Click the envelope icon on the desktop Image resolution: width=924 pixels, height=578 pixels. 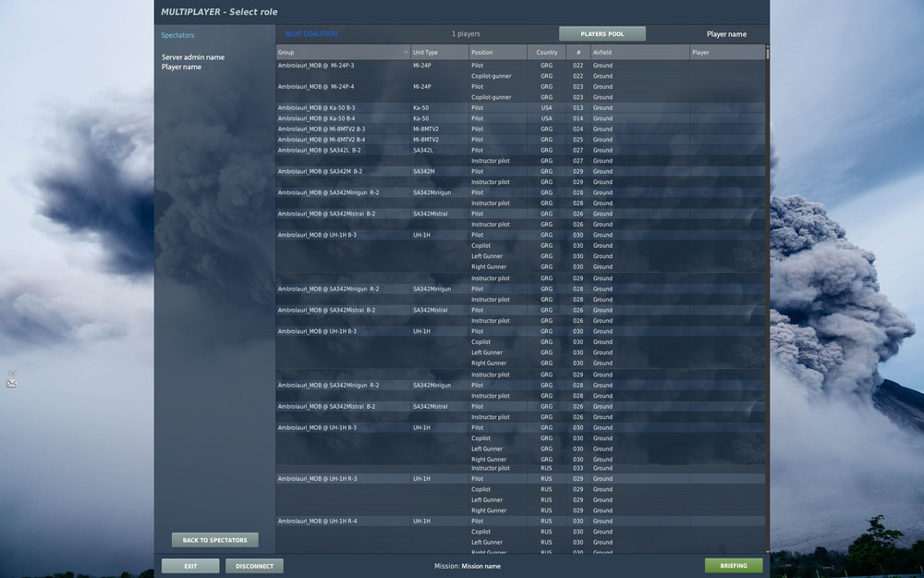pyautogui.click(x=11, y=383)
